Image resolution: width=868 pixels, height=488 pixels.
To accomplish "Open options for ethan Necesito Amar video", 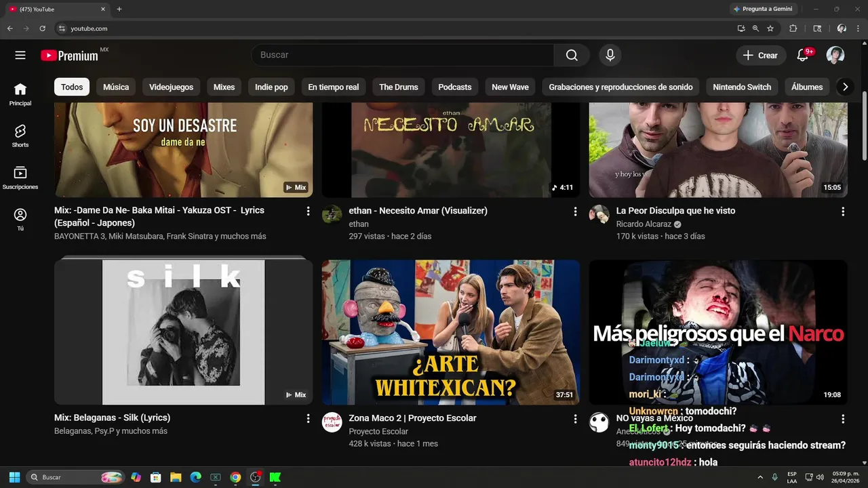I will [x=575, y=211].
